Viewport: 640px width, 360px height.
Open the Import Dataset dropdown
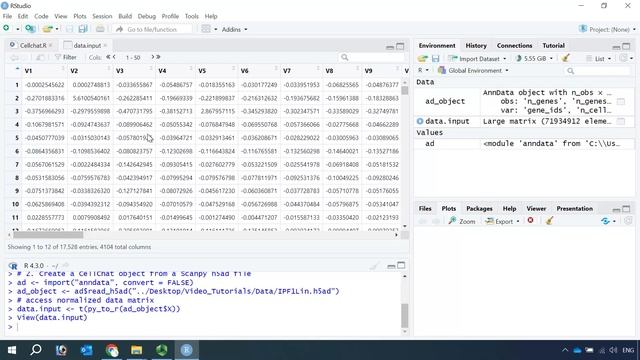pos(477,59)
